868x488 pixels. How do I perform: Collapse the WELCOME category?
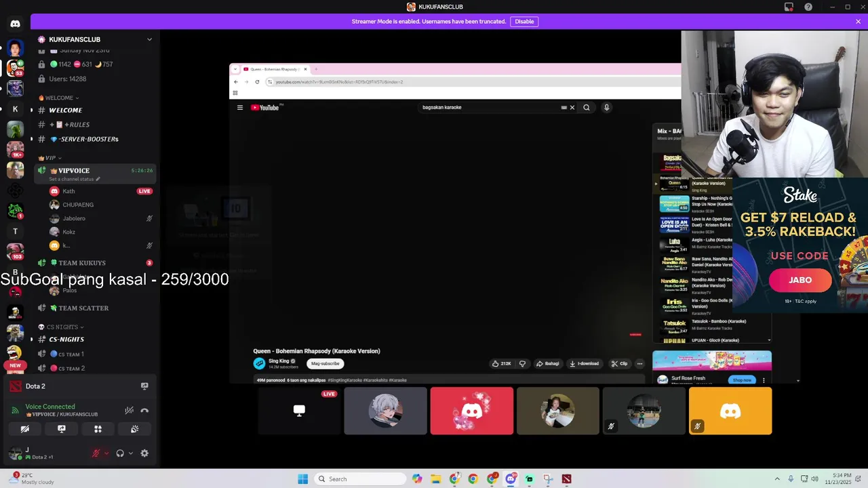point(58,98)
